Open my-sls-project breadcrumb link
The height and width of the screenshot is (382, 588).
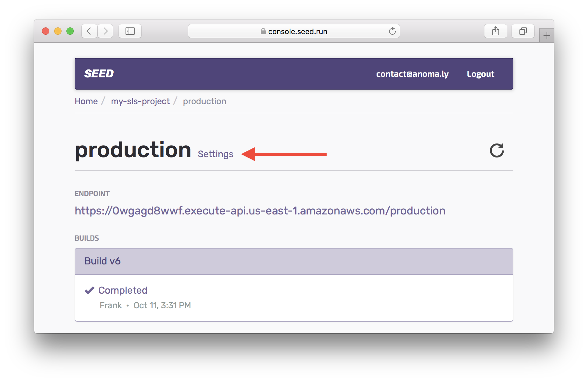pyautogui.click(x=140, y=101)
